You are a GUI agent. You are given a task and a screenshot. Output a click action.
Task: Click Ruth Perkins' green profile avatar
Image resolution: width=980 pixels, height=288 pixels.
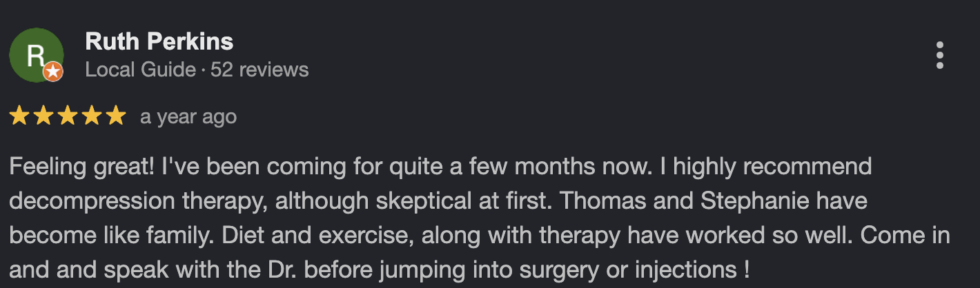point(35,54)
